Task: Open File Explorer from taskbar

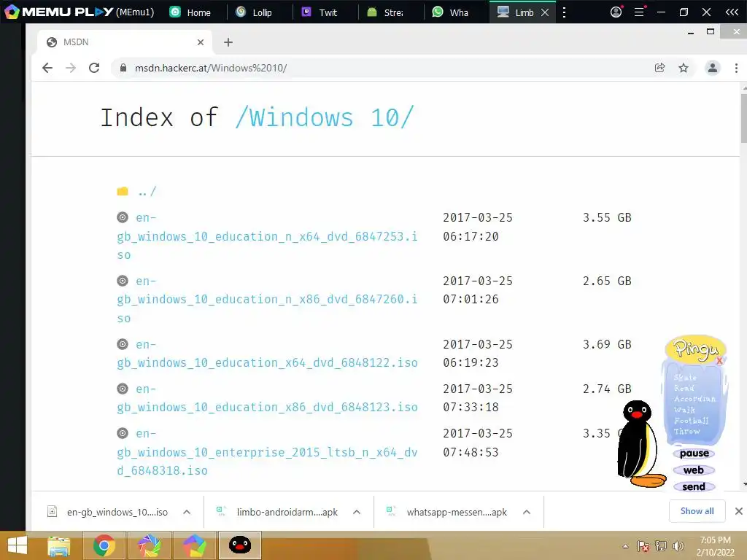Action: [x=58, y=545]
